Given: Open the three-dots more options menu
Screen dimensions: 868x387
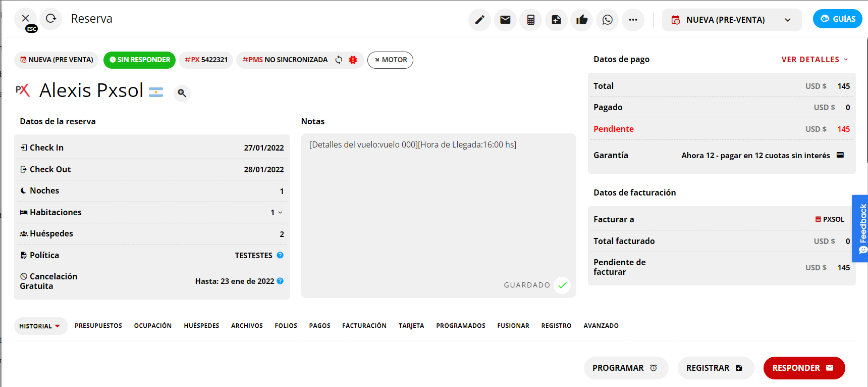Looking at the screenshot, I should (x=633, y=20).
